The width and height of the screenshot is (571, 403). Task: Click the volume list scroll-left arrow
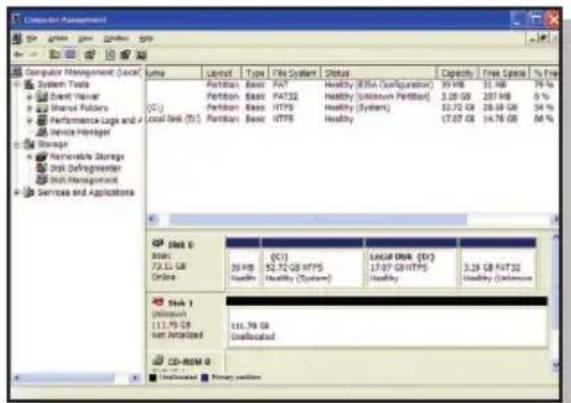click(x=153, y=219)
